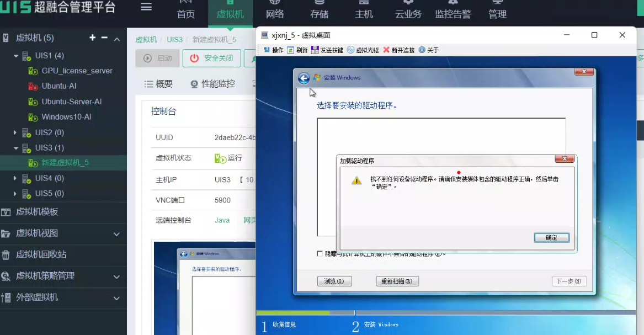Click the 下一步(N) next button

point(569,281)
